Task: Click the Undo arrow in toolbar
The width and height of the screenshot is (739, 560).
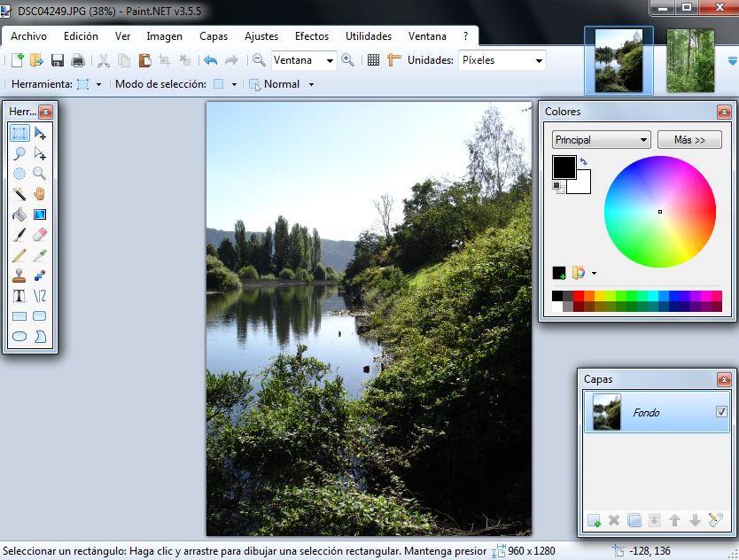Action: tap(210, 60)
